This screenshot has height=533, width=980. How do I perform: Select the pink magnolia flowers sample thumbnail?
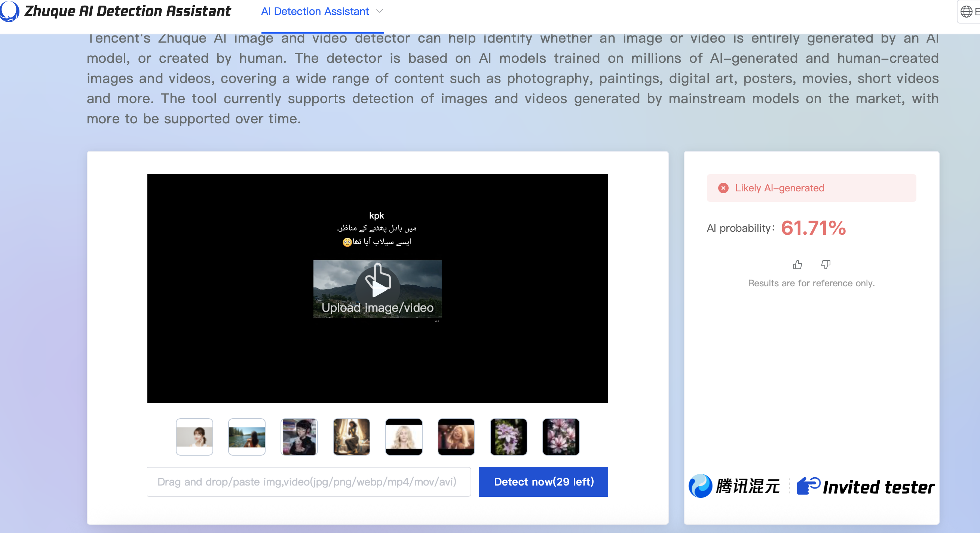[561, 437]
